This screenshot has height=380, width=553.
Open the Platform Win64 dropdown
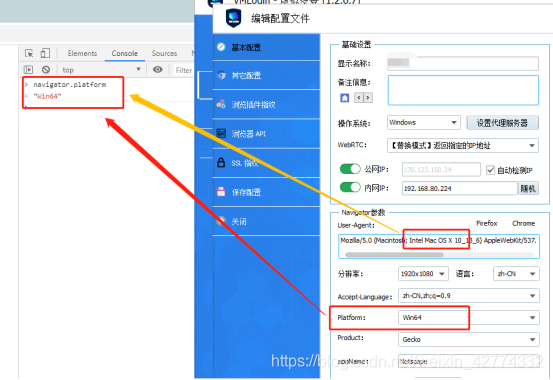pos(469,318)
